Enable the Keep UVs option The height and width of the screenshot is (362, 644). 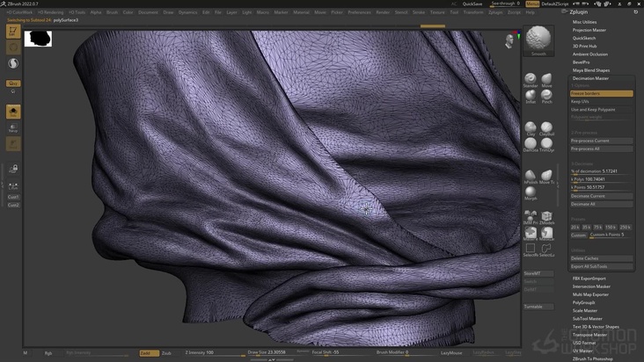(601, 101)
